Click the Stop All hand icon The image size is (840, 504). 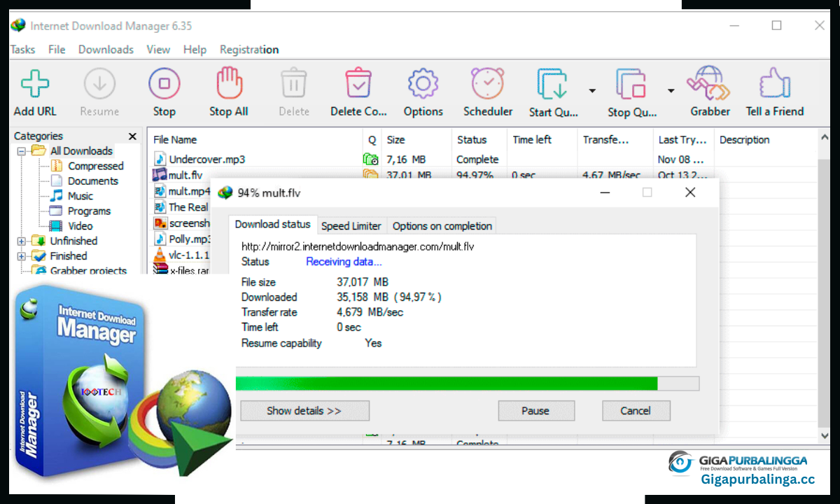pos(229,84)
